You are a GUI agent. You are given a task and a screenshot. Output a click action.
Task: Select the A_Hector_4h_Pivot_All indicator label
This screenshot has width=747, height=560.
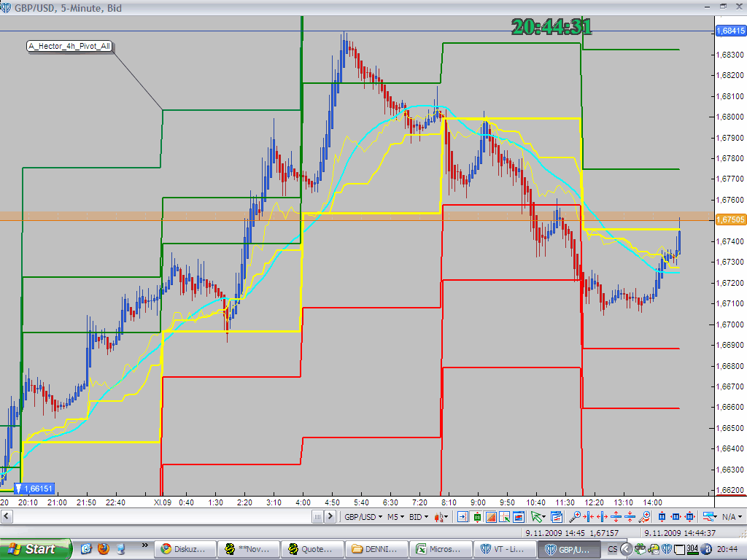click(x=69, y=46)
